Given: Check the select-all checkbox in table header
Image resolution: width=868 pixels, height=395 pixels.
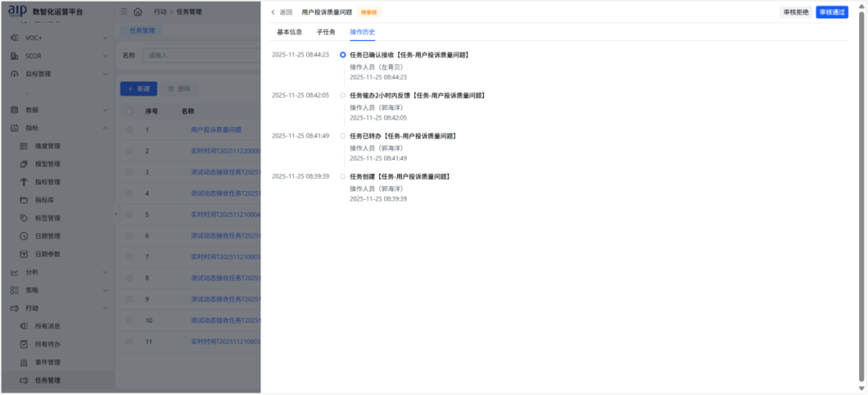Looking at the screenshot, I should 129,112.
